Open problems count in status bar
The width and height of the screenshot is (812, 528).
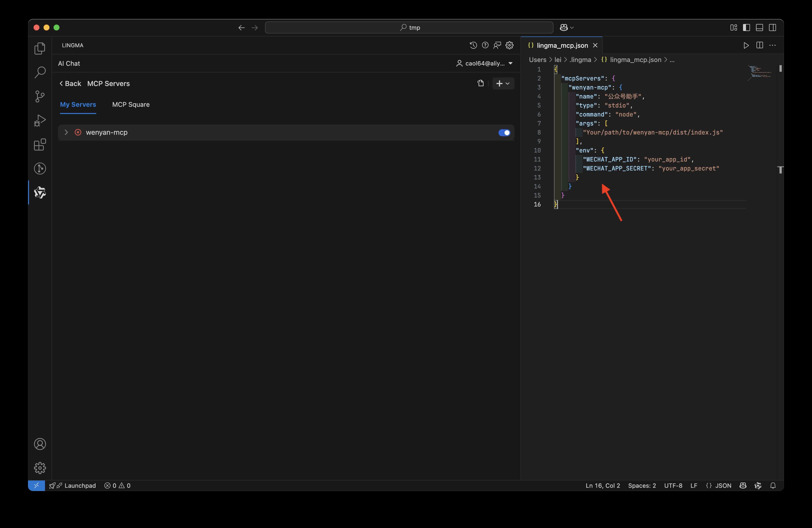coord(117,485)
